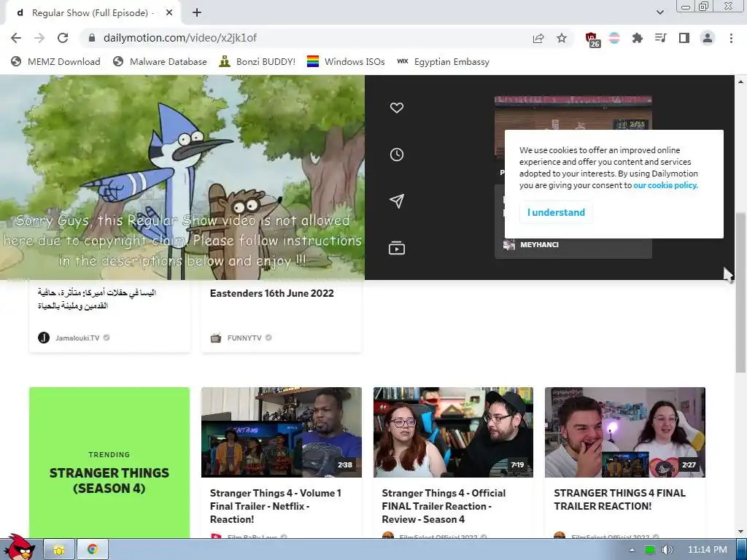This screenshot has width=747, height=560.
Task: Open the Jamalouki.TV channel link
Action: click(x=77, y=338)
